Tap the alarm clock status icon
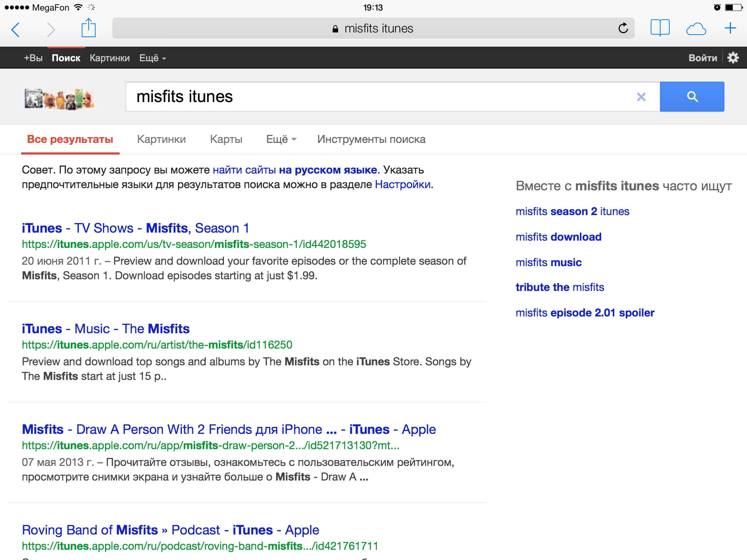This screenshot has height=560, width=747. 717,7
